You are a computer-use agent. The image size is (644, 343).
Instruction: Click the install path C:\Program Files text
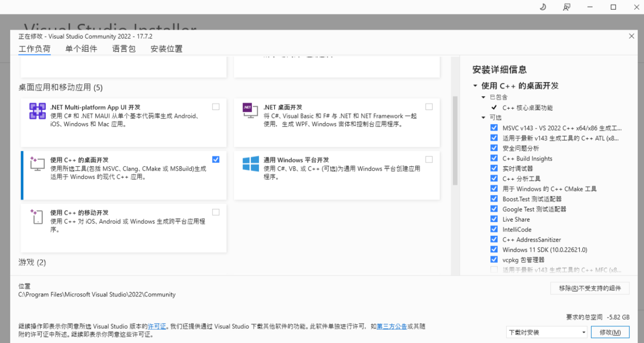(97, 295)
